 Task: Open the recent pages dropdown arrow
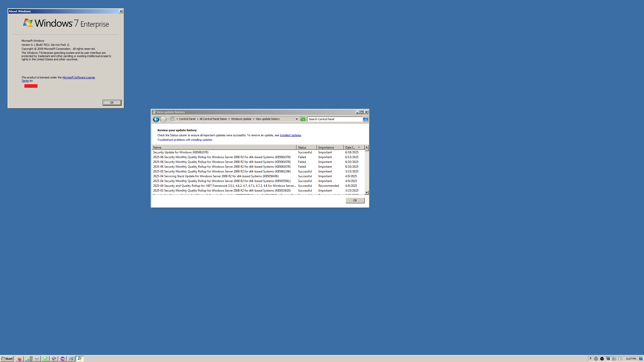(x=168, y=119)
